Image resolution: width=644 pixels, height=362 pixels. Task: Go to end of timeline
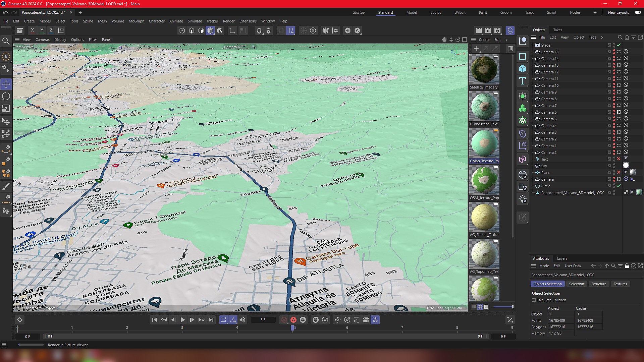pos(211,320)
